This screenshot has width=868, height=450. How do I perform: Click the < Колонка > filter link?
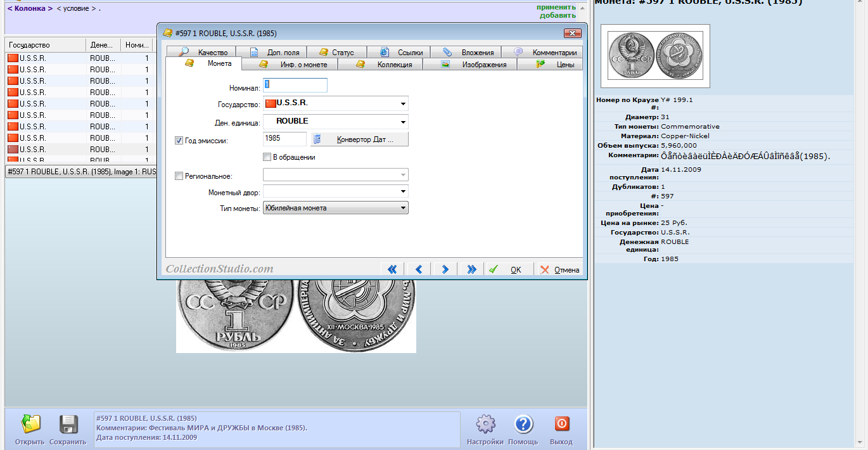coord(30,9)
